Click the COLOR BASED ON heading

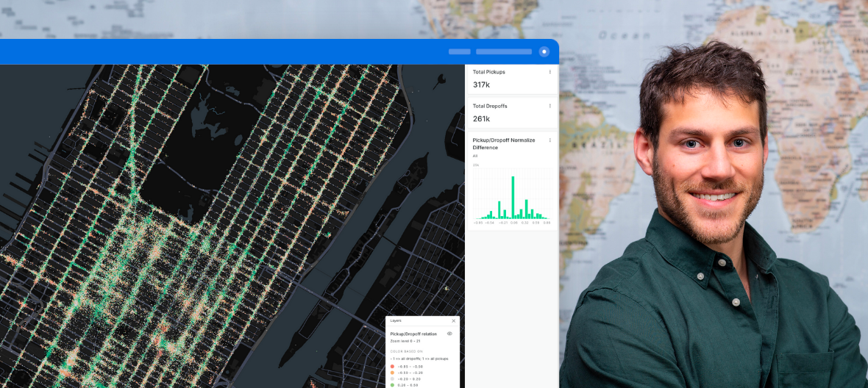[x=406, y=351]
